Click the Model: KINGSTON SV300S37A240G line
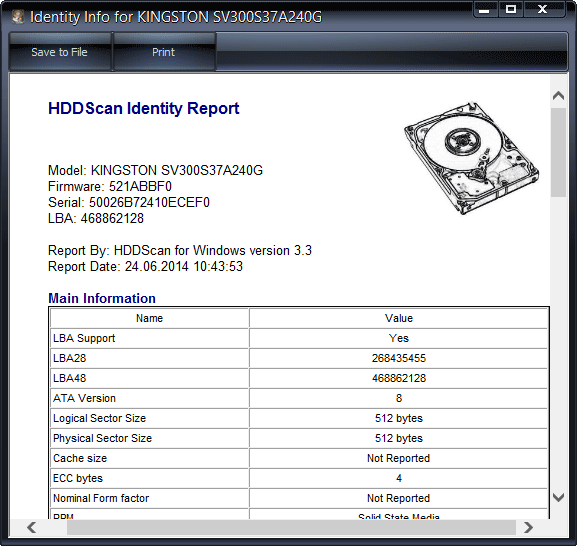577x546 pixels. point(155,170)
